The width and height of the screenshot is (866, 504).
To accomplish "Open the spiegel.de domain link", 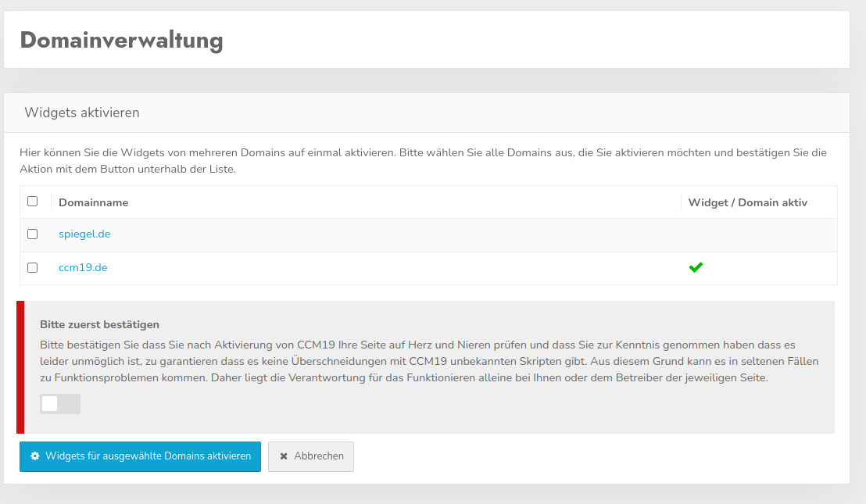I will click(x=84, y=234).
